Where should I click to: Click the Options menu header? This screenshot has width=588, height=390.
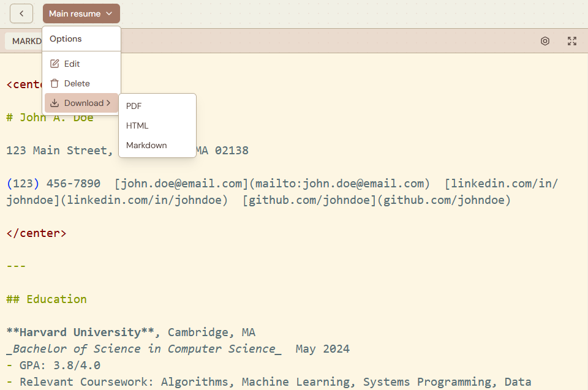tap(66, 39)
